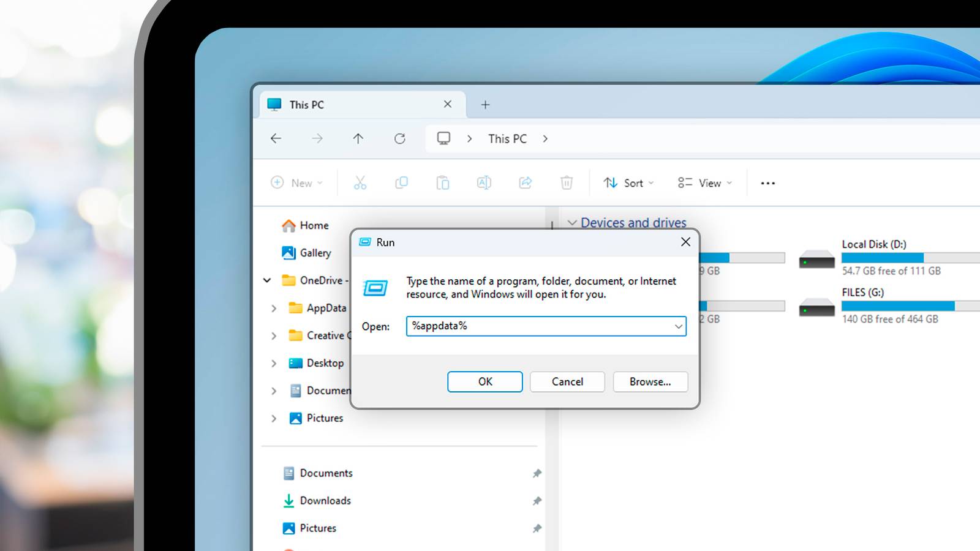Open the See more ellipsis menu
The height and width of the screenshot is (551, 980).
pos(767,182)
